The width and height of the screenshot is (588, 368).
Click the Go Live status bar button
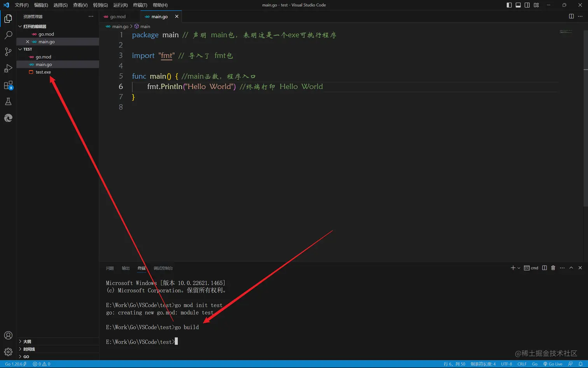(553, 364)
